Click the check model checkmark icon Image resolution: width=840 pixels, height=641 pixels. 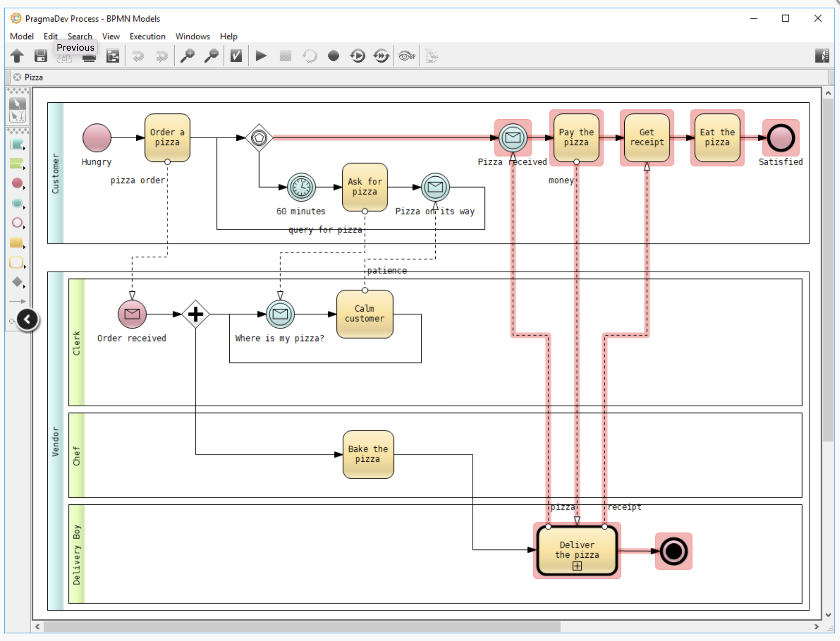[x=236, y=56]
